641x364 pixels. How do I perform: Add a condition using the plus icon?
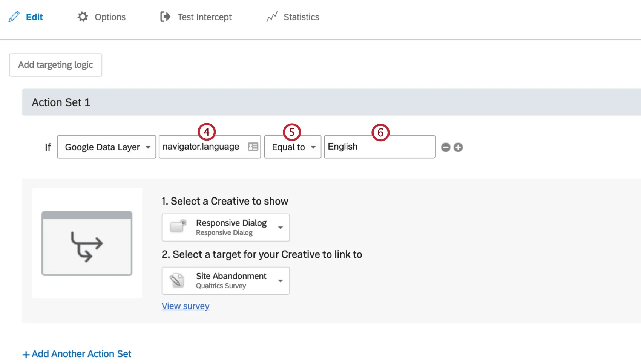(458, 147)
